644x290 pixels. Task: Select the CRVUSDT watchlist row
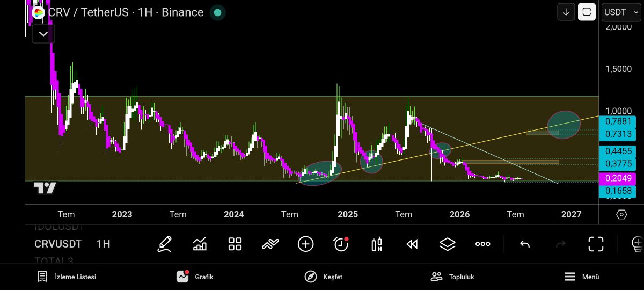click(x=58, y=244)
